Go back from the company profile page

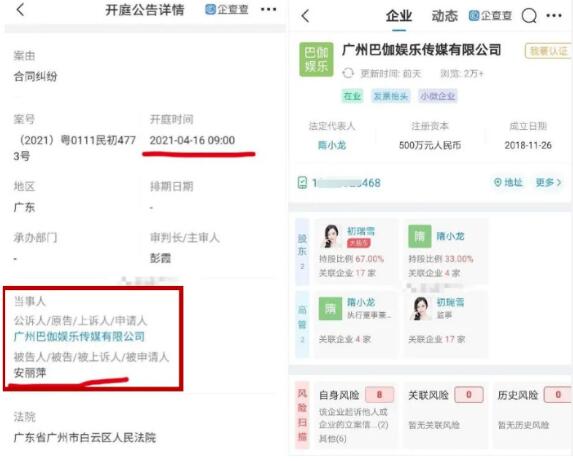(x=306, y=16)
